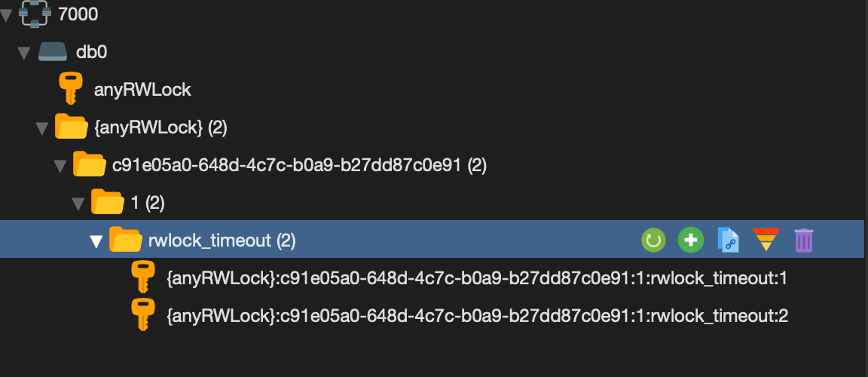The height and width of the screenshot is (377, 868).
Task: Collapse the db0 database node
Action: 23,53
